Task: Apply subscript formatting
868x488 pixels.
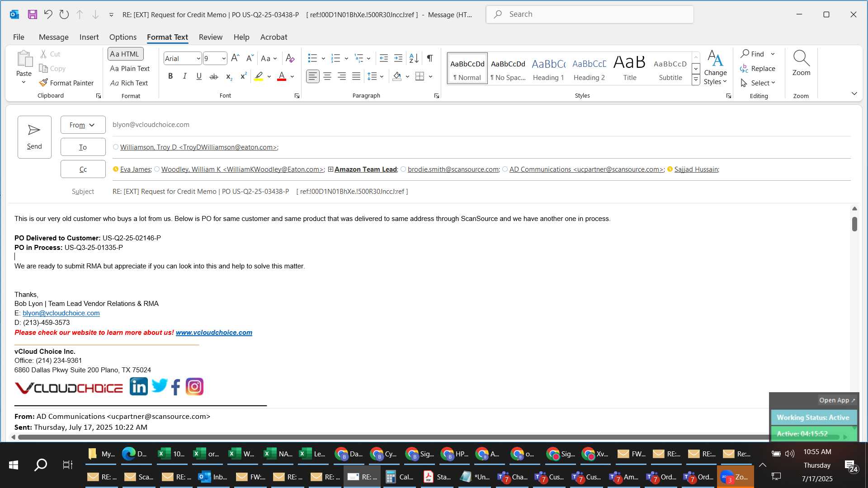Action: coord(229,76)
